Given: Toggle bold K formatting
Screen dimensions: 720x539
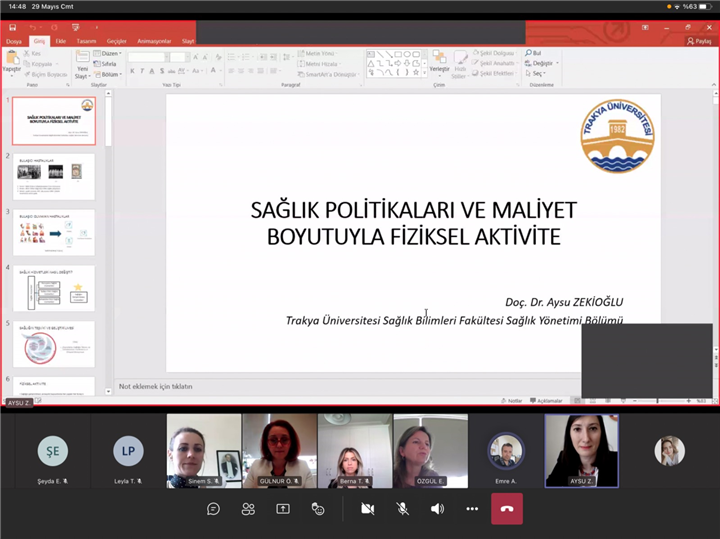Looking at the screenshot, I should pyautogui.click(x=132, y=71).
